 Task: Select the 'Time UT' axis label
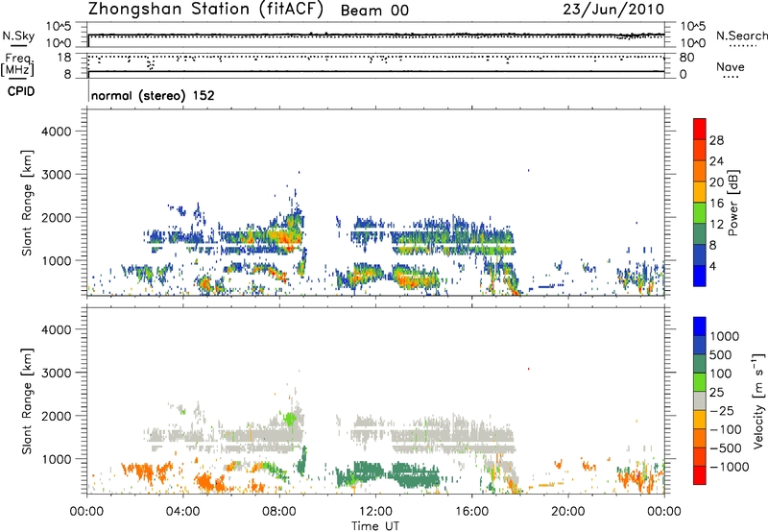[375, 526]
